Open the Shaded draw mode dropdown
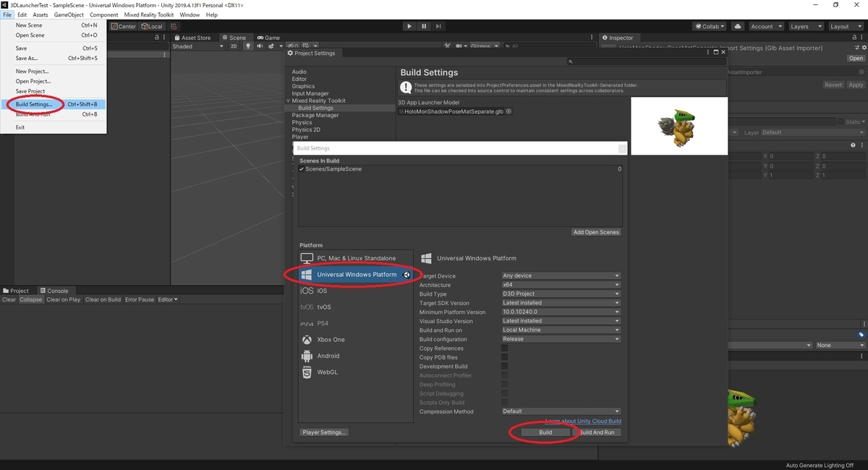The height and width of the screenshot is (470, 868). tap(198, 46)
